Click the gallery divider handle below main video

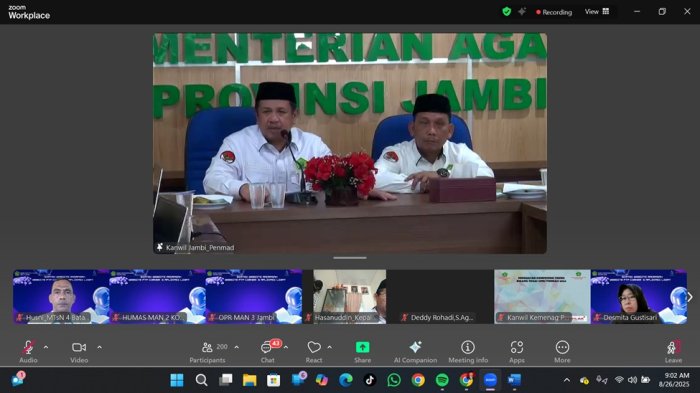click(x=350, y=258)
